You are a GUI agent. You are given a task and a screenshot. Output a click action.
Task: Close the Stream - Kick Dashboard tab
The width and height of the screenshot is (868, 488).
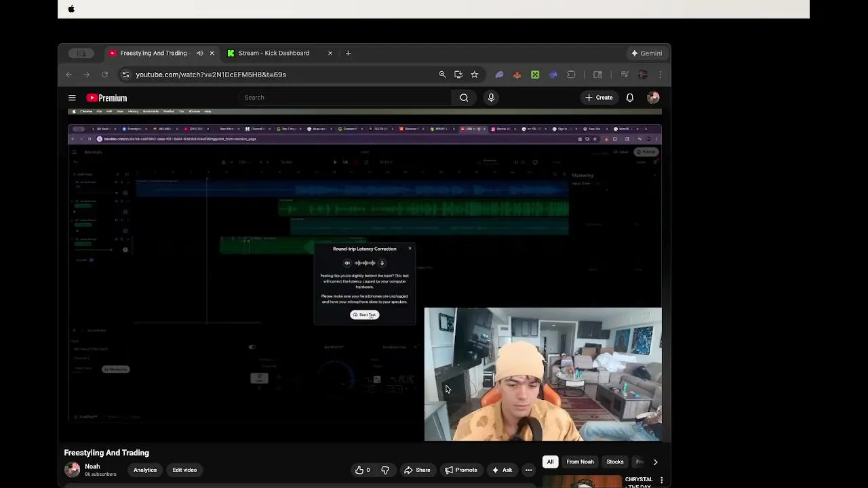330,53
